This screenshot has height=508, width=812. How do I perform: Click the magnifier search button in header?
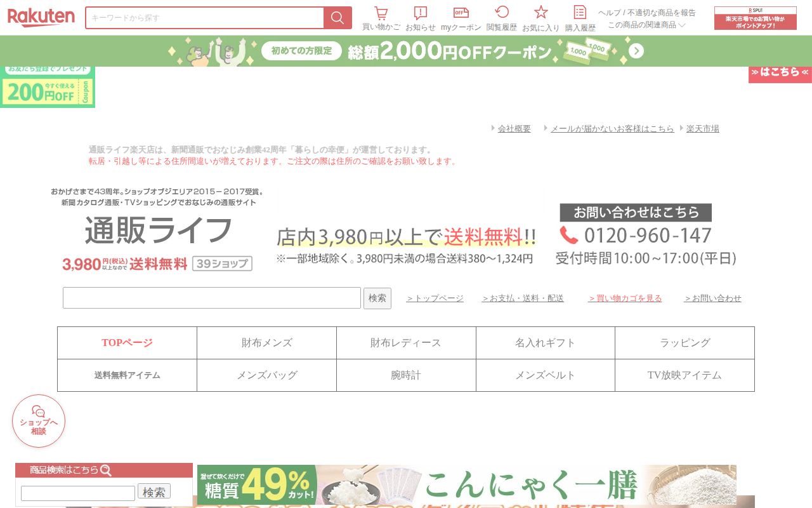click(x=337, y=18)
